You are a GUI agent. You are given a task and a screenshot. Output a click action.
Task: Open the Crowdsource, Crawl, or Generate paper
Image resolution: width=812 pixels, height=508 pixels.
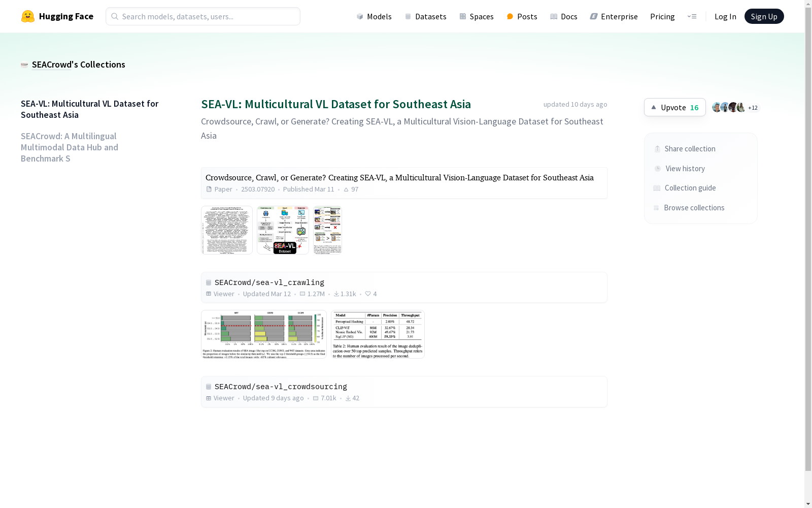coord(399,177)
